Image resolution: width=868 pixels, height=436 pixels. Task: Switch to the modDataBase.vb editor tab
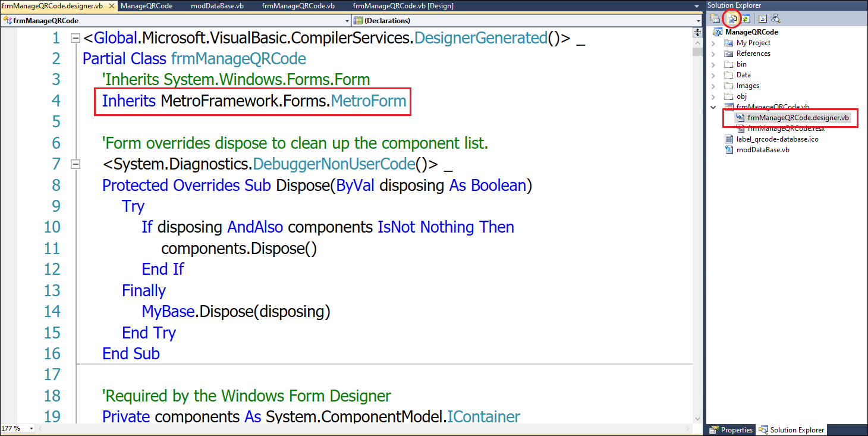coord(217,6)
